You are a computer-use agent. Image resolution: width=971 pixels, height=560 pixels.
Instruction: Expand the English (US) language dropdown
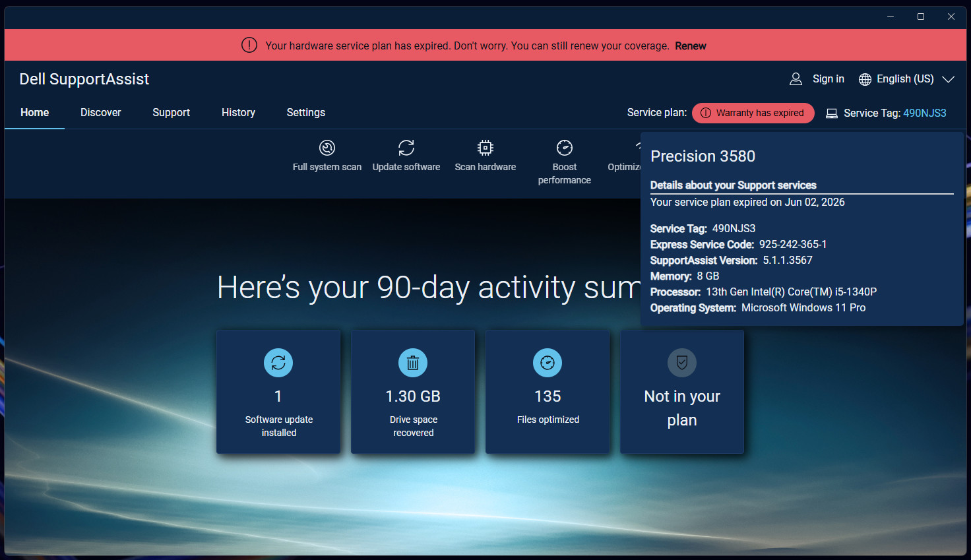(906, 79)
